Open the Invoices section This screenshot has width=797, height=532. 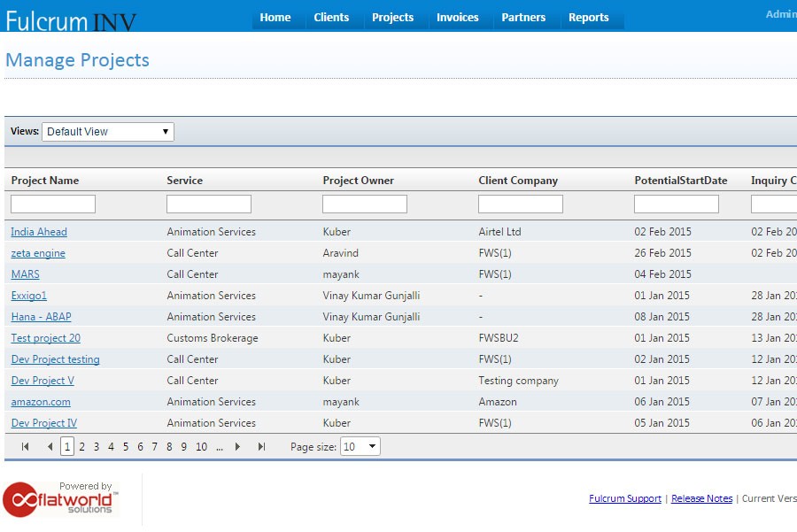[456, 17]
